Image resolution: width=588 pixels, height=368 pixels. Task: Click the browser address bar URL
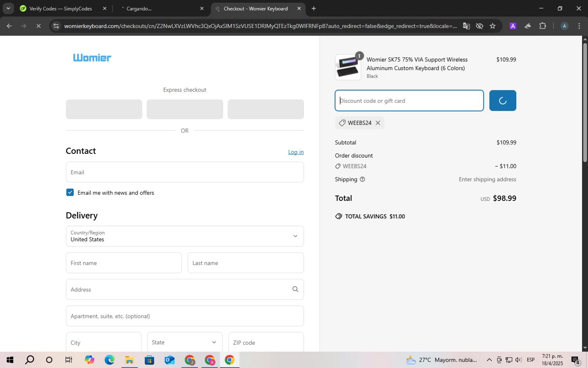coord(260,26)
